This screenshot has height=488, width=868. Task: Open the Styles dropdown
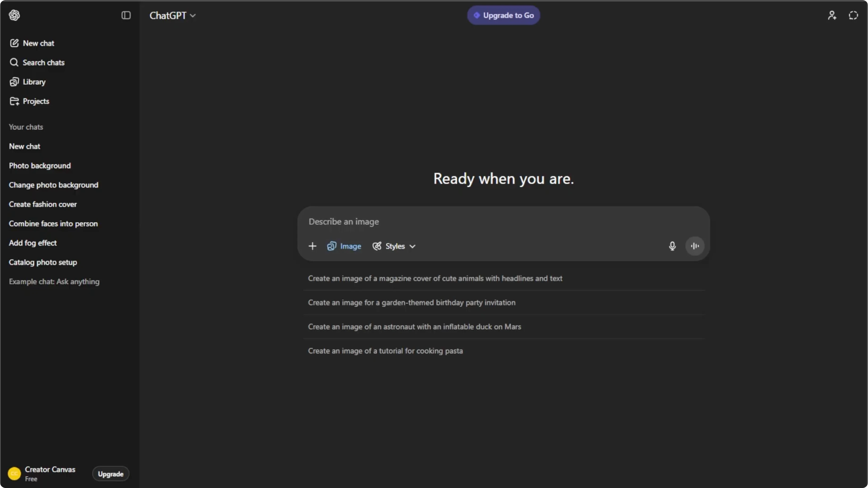tap(394, 246)
